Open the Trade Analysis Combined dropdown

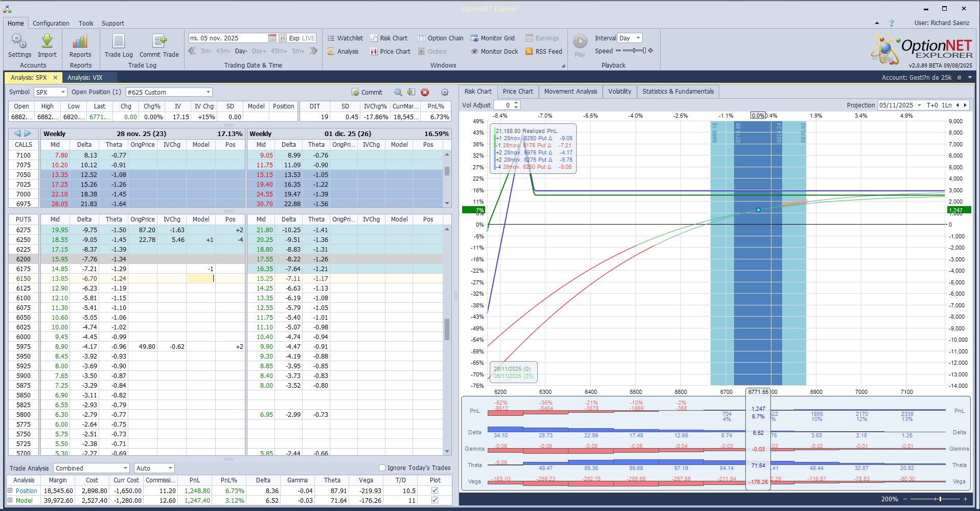pos(125,468)
